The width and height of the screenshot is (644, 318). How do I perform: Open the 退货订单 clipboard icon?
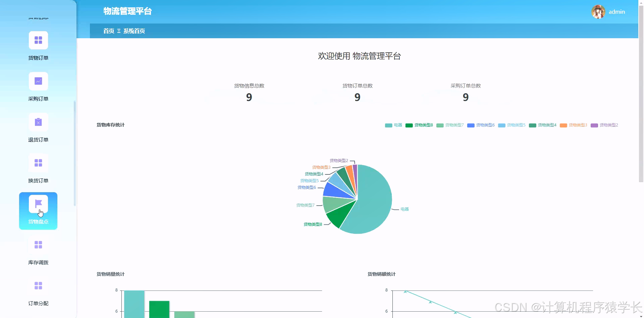(38, 122)
